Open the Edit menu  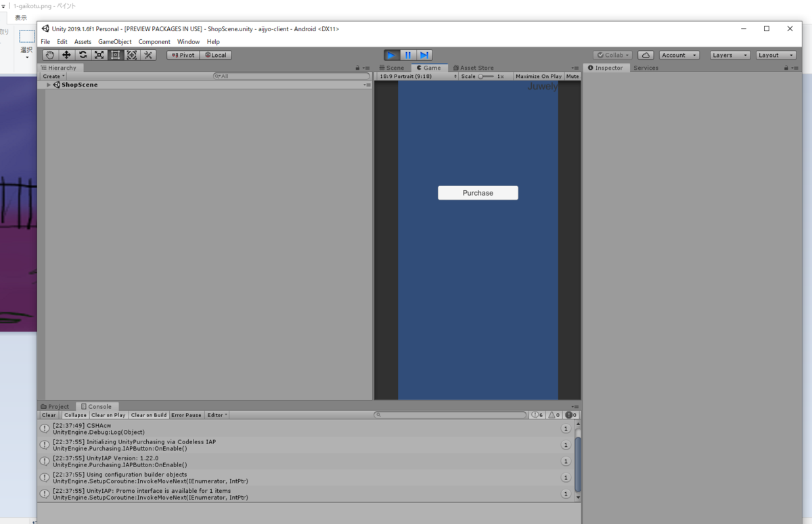click(x=62, y=42)
